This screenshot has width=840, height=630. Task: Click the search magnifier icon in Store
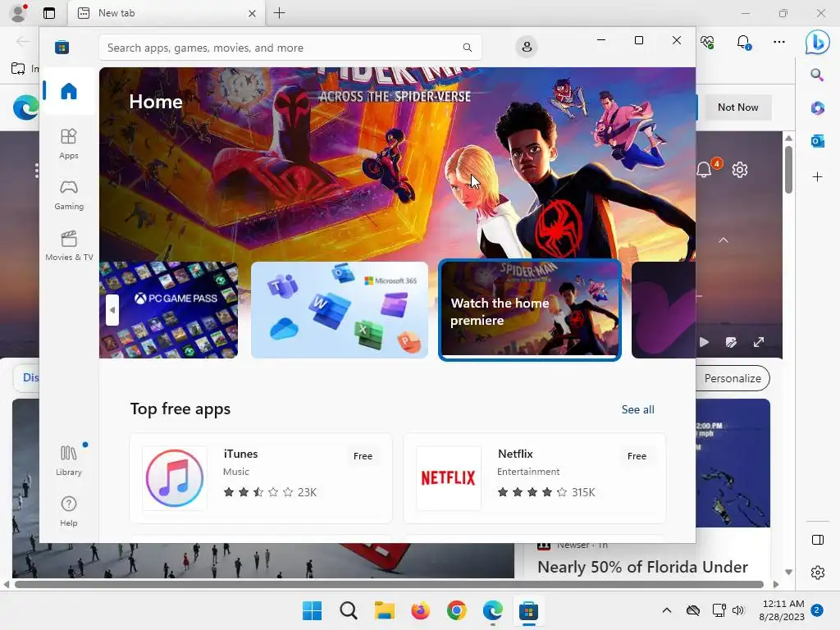coord(467,48)
